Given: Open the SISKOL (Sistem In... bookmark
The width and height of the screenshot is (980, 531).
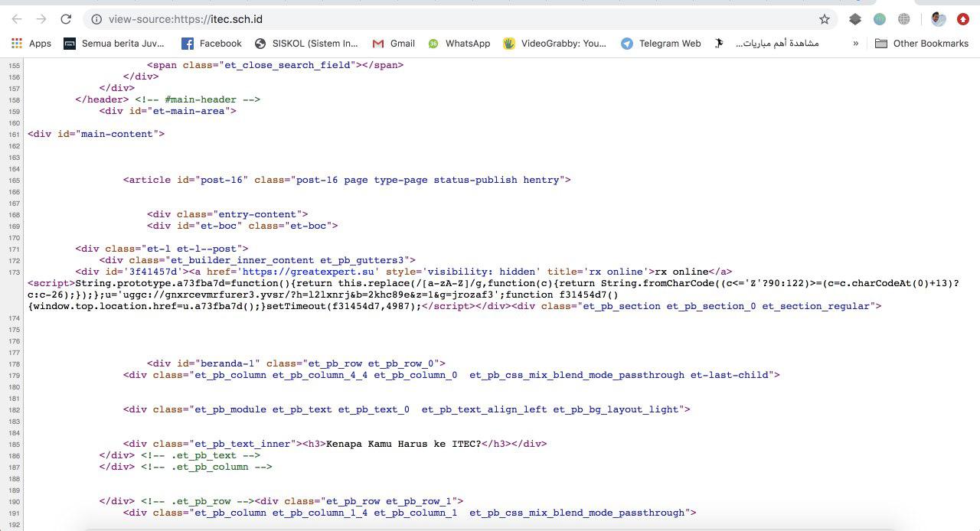Looking at the screenshot, I should coord(306,44).
